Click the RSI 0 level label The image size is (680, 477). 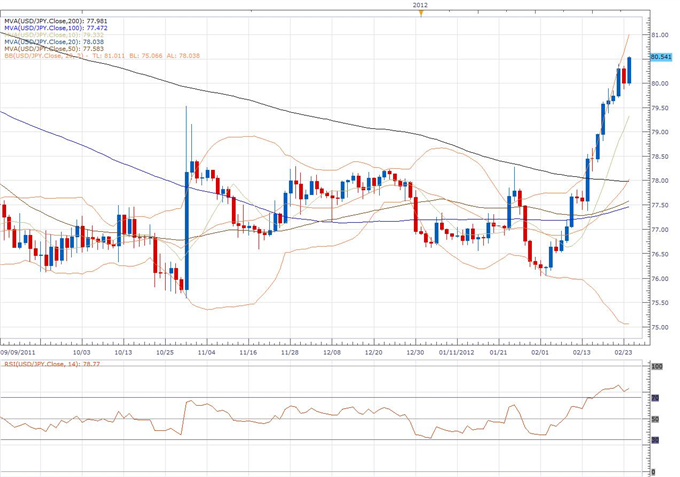[654, 472]
